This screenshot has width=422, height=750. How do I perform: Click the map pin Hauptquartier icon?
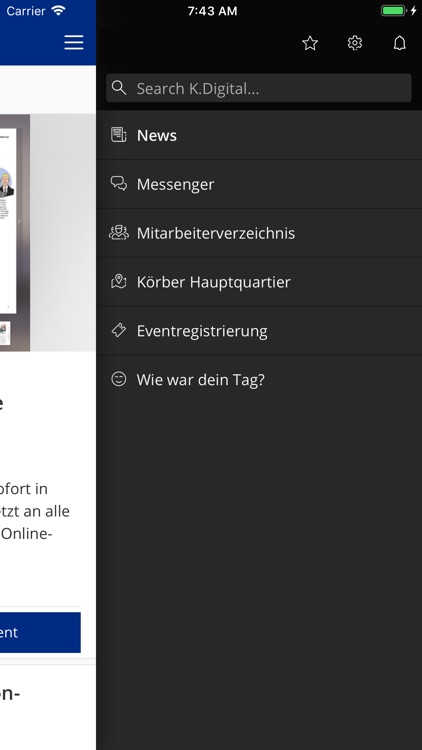[x=119, y=282]
